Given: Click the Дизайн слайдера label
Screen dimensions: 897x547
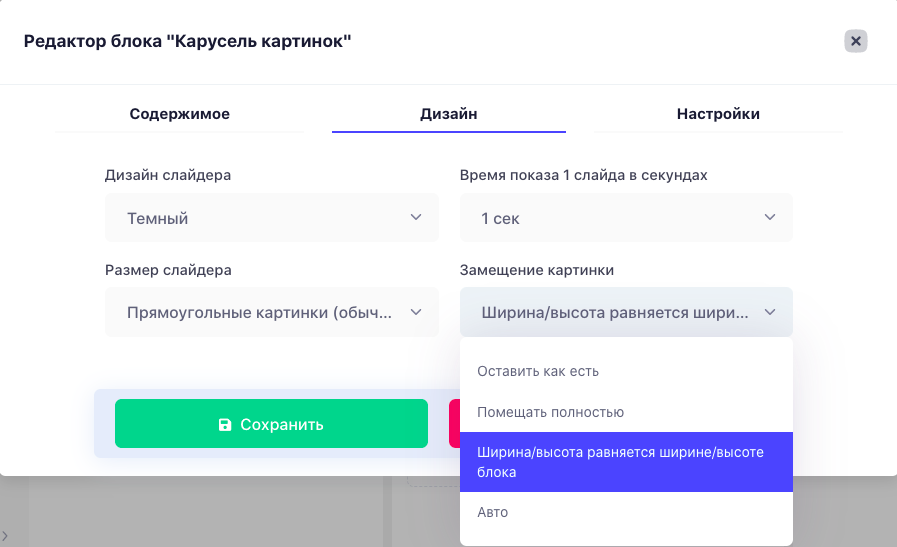Looking at the screenshot, I should coord(168,175).
